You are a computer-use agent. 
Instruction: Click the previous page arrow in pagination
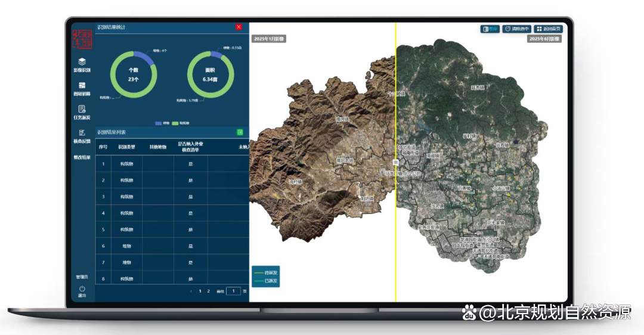tap(191, 291)
